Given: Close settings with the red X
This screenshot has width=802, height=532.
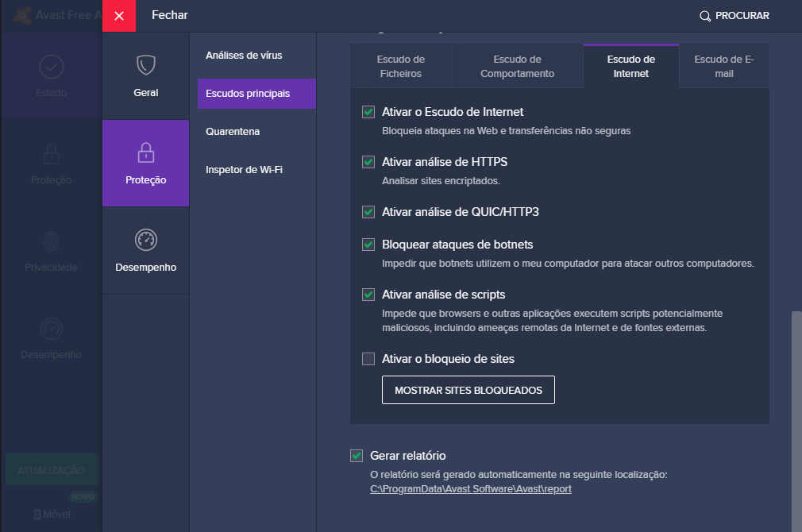Looking at the screenshot, I should [x=119, y=16].
